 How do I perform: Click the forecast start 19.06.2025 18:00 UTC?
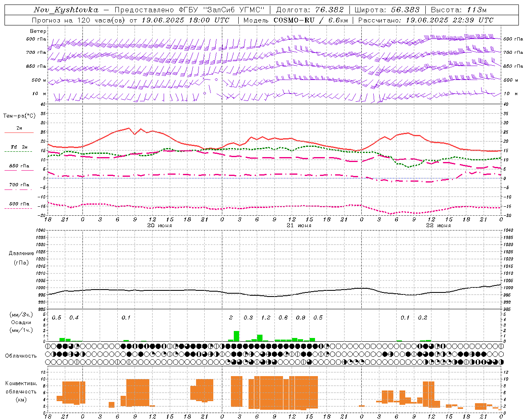pyautogui.click(x=185, y=20)
